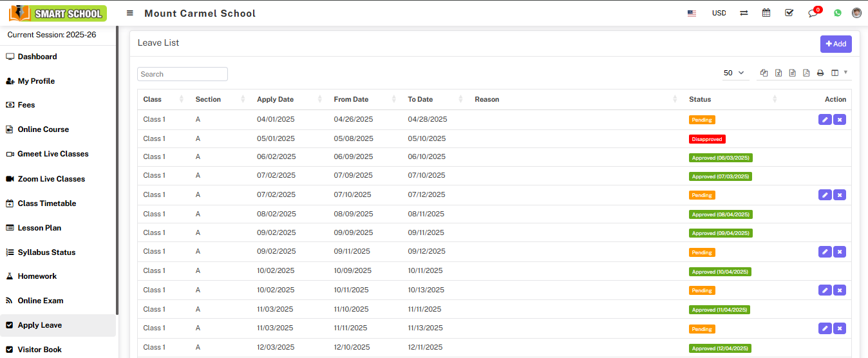Expand the column visibility dropdown

pos(838,73)
